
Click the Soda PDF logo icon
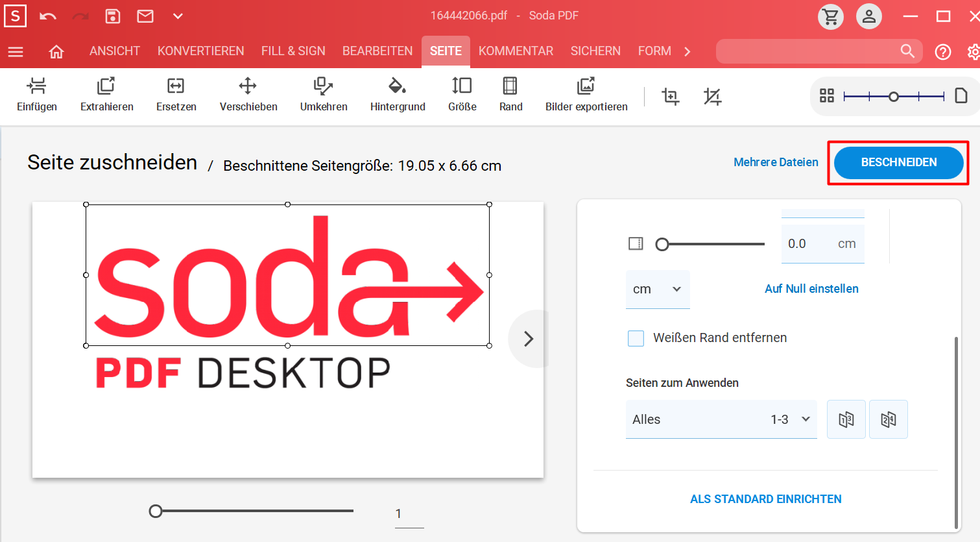[x=15, y=16]
